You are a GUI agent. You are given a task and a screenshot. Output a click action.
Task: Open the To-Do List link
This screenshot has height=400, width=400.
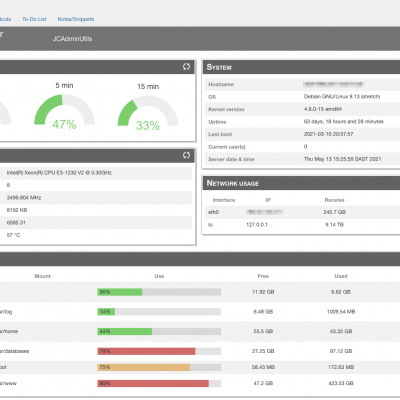(34, 19)
